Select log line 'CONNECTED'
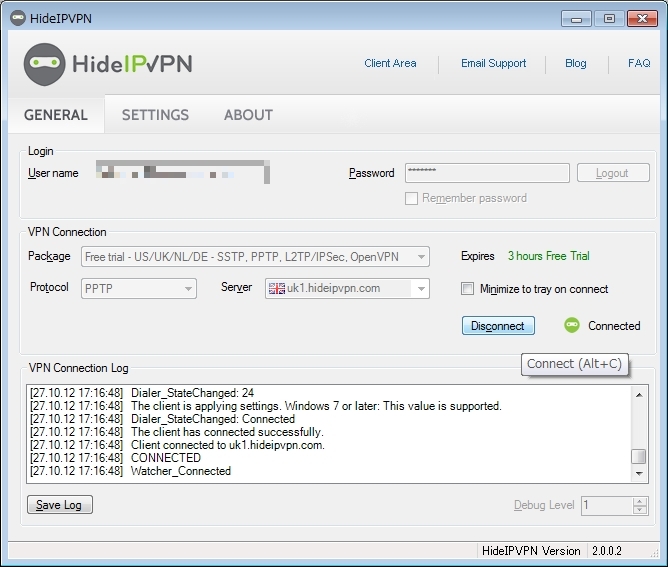 click(166, 458)
